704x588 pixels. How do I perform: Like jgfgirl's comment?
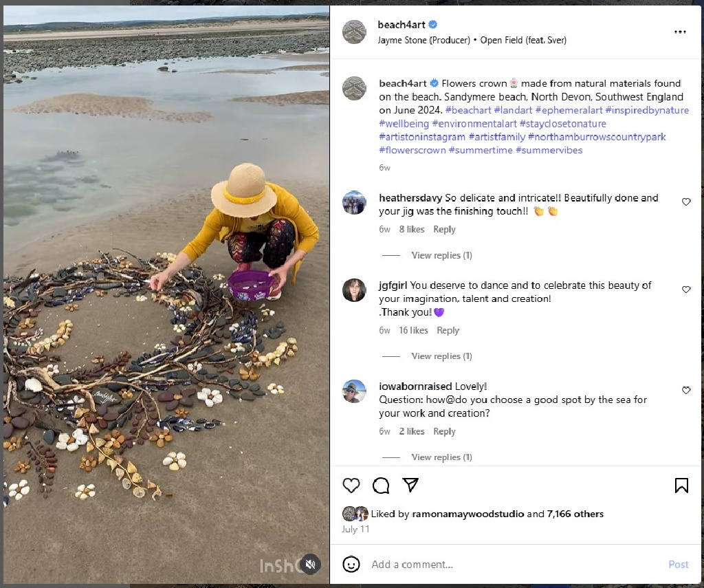point(686,290)
